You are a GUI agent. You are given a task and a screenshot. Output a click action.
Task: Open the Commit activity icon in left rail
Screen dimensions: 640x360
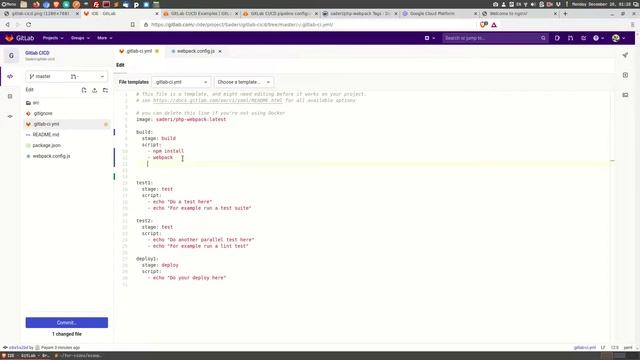click(x=10, y=116)
